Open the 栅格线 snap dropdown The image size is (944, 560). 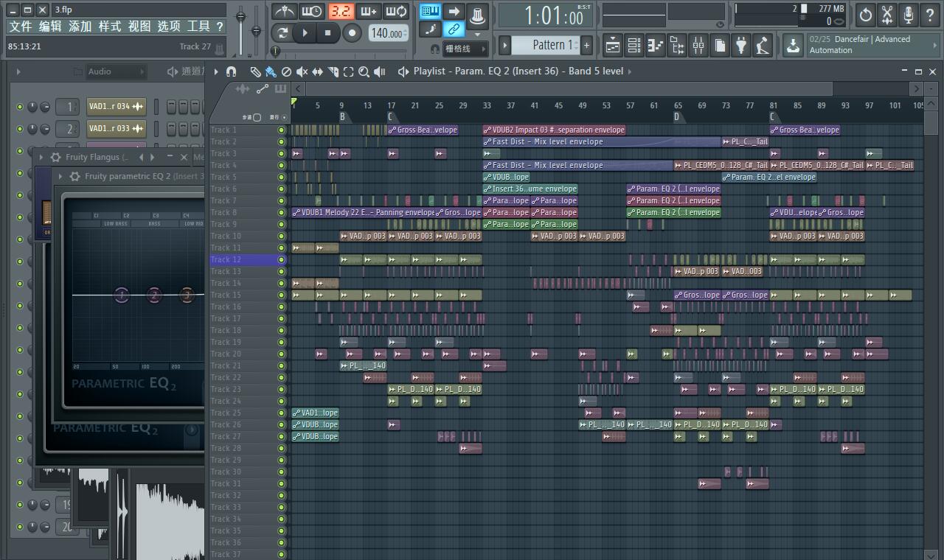(465, 49)
